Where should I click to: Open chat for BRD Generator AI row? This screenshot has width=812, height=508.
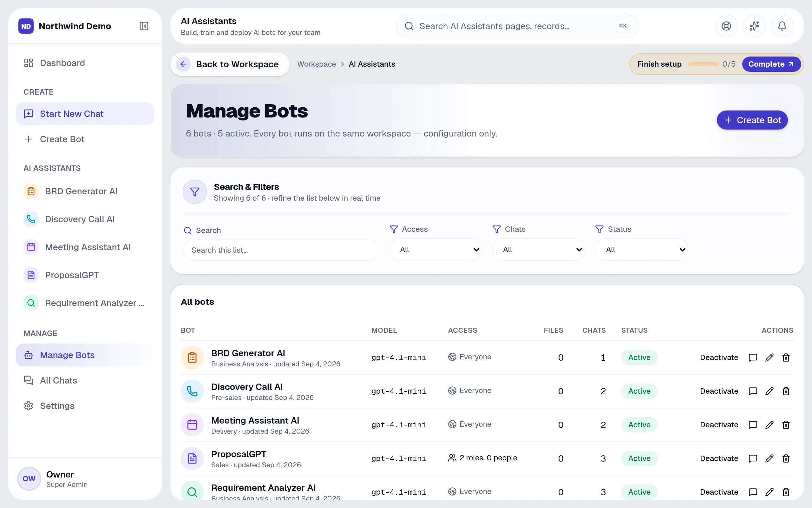(x=753, y=358)
